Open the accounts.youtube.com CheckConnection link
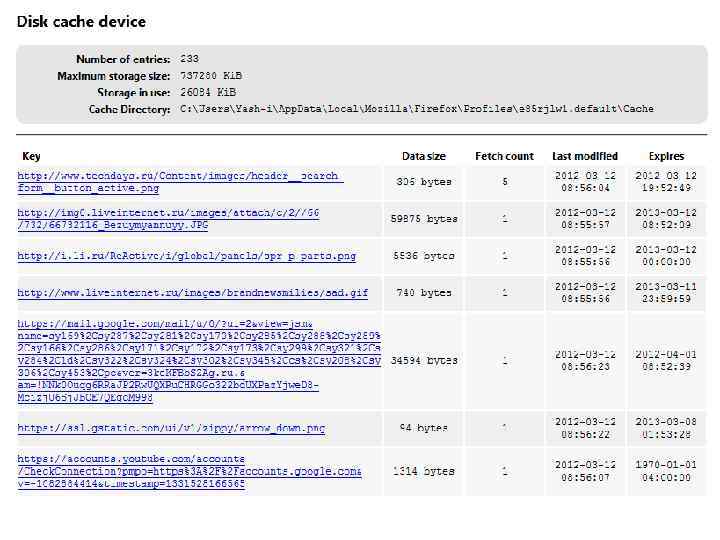 coord(189,470)
